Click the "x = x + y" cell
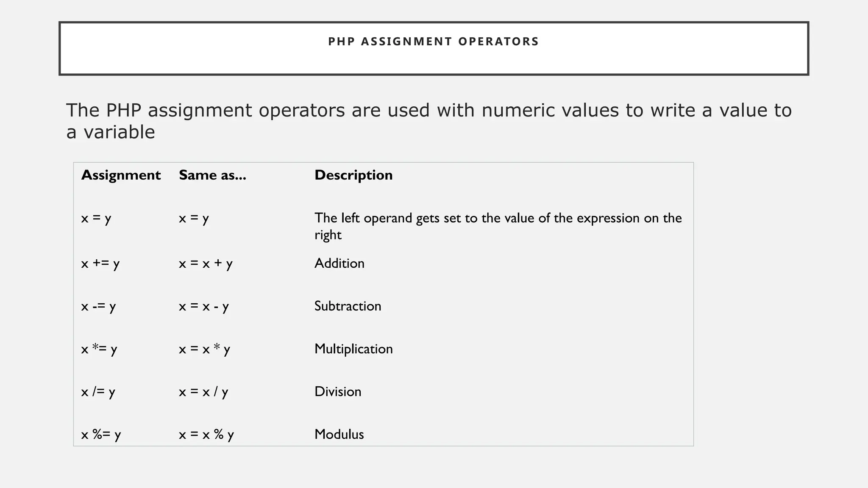 tap(206, 263)
